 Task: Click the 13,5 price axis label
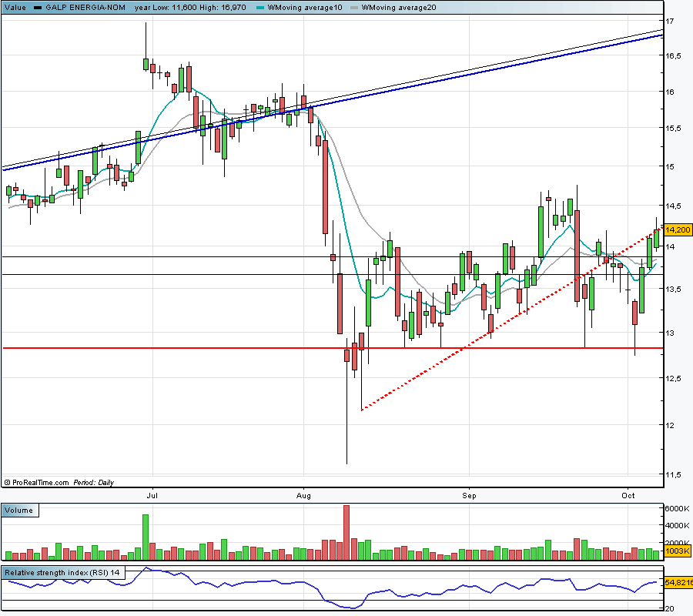tap(673, 290)
